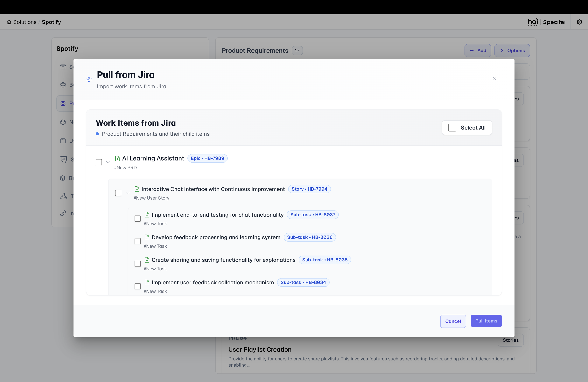Click the hai Specifai logo
This screenshot has width=588, height=382.
point(547,22)
